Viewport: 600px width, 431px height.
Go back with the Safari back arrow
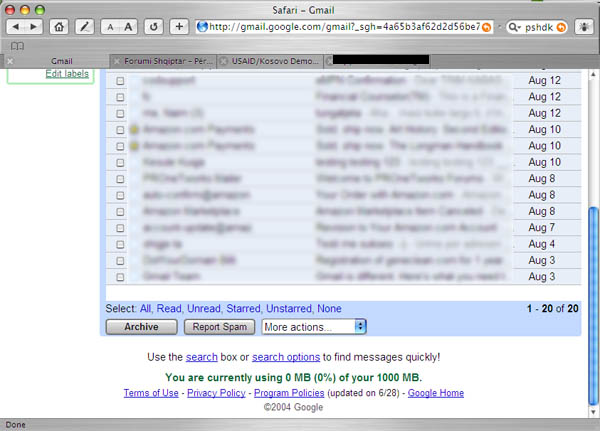(x=16, y=27)
